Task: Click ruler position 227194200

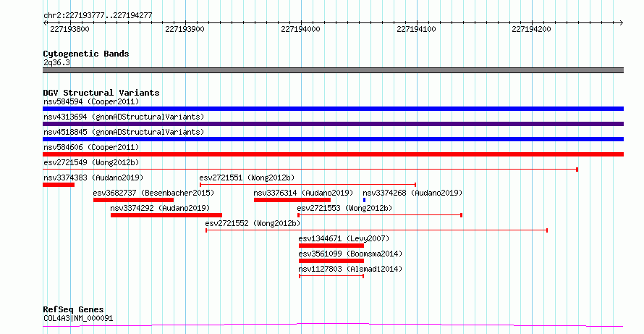Action: (x=533, y=30)
